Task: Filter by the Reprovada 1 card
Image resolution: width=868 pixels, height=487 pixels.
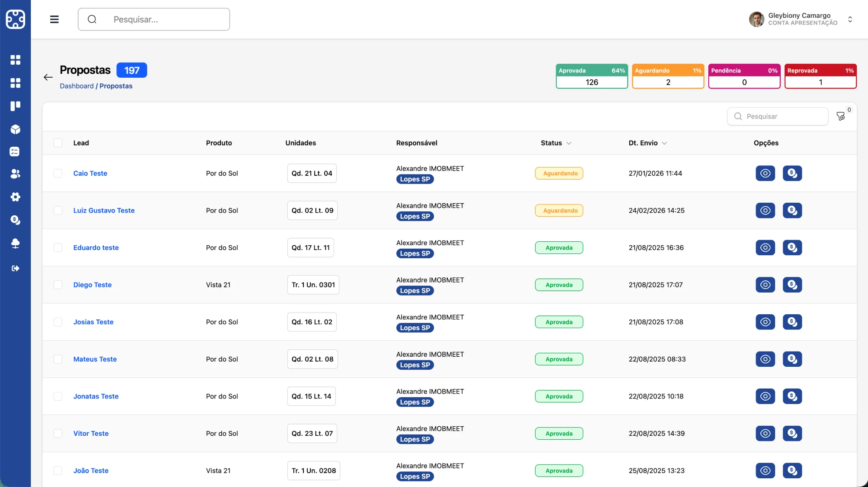Action: click(x=820, y=76)
